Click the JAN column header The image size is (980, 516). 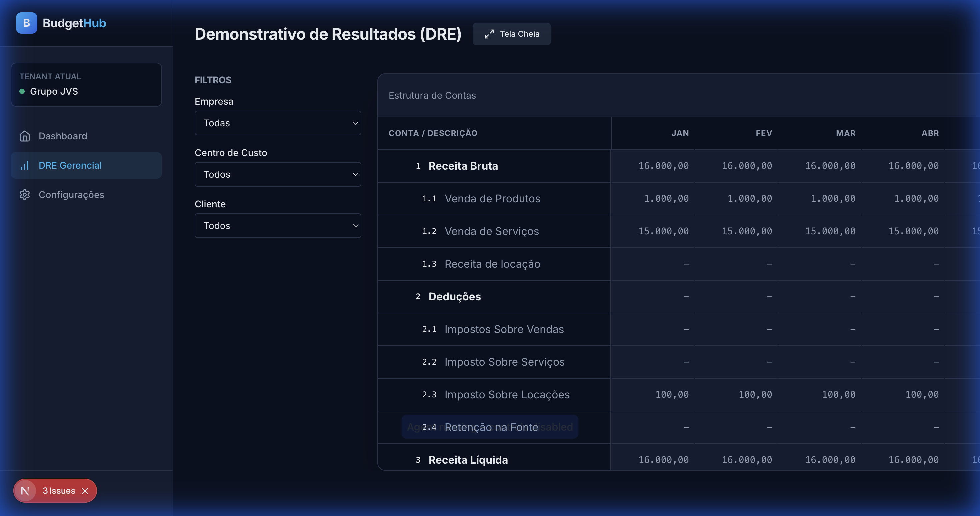point(680,133)
